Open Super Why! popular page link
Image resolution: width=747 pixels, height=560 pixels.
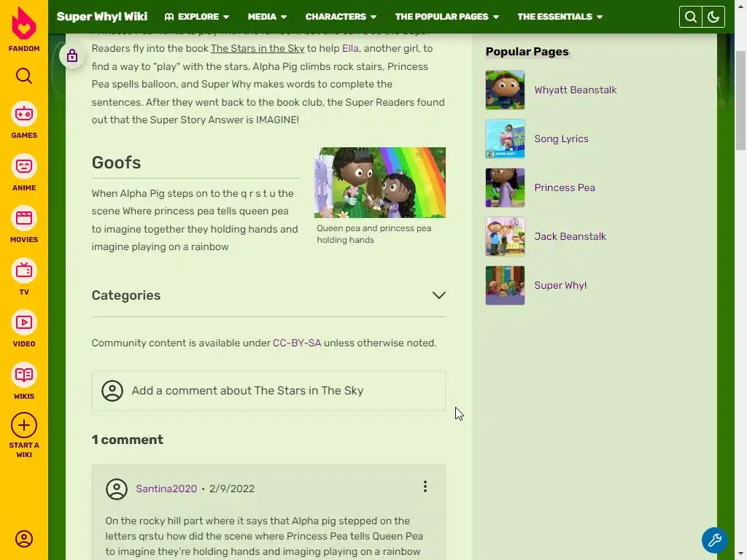pyautogui.click(x=560, y=285)
